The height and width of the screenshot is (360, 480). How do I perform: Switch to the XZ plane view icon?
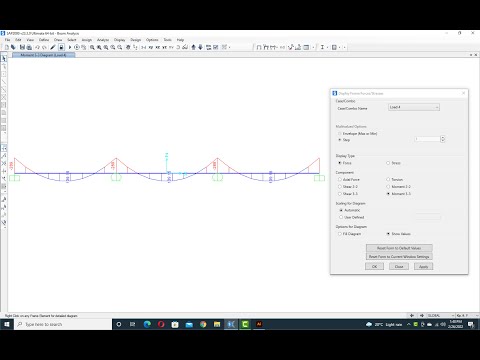pos(158,47)
